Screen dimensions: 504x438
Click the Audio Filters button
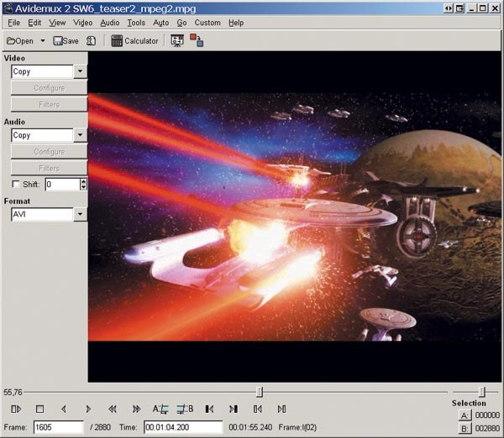(x=50, y=169)
